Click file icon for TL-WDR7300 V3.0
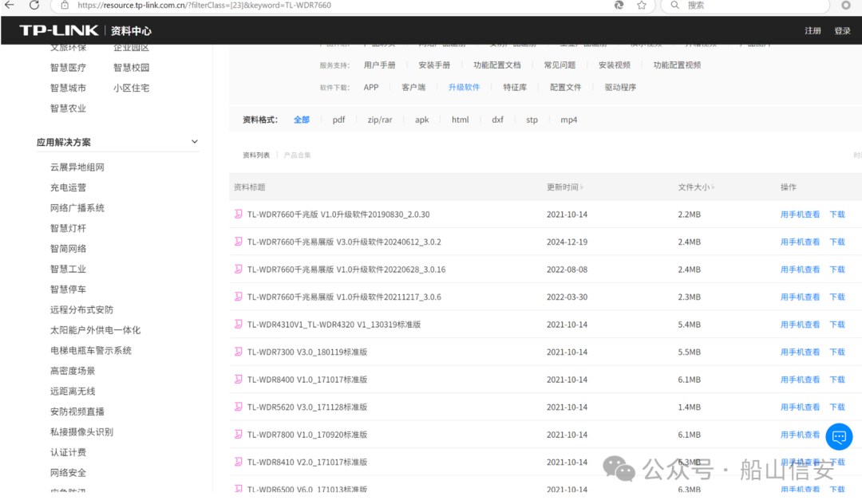 pos(238,352)
